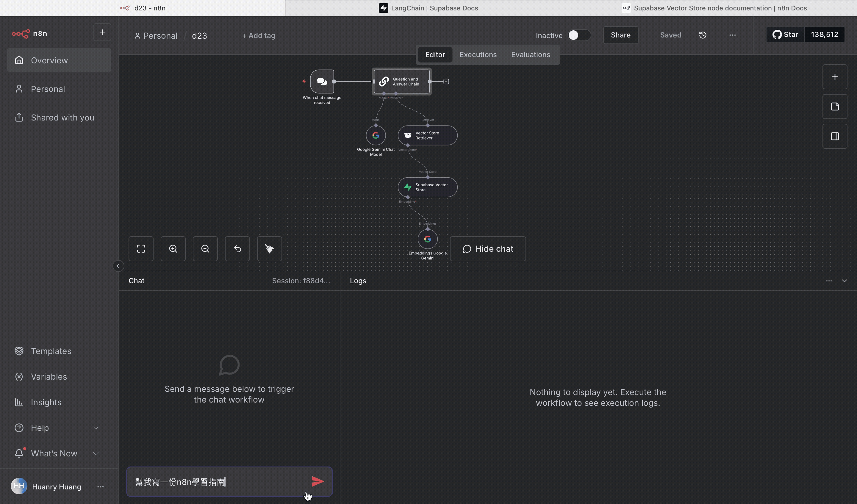The height and width of the screenshot is (504, 857).
Task: Select the Supabase Vector Store node
Action: coord(428,187)
